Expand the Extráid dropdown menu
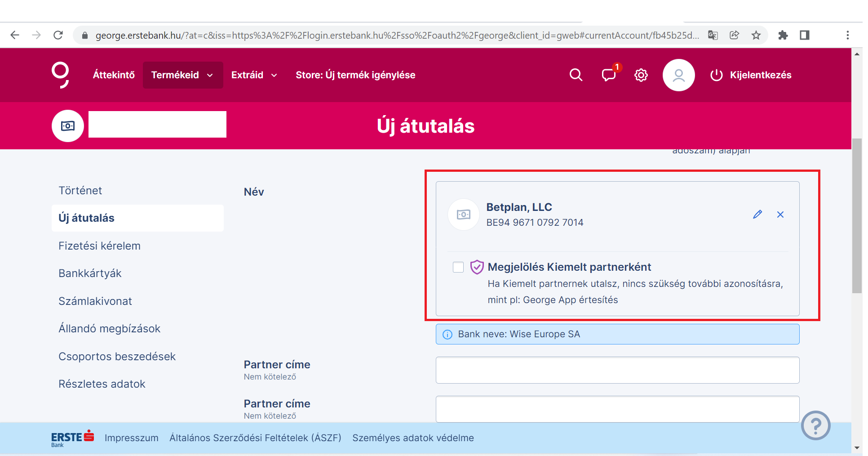Screen dimensions: 868x456 (254, 75)
